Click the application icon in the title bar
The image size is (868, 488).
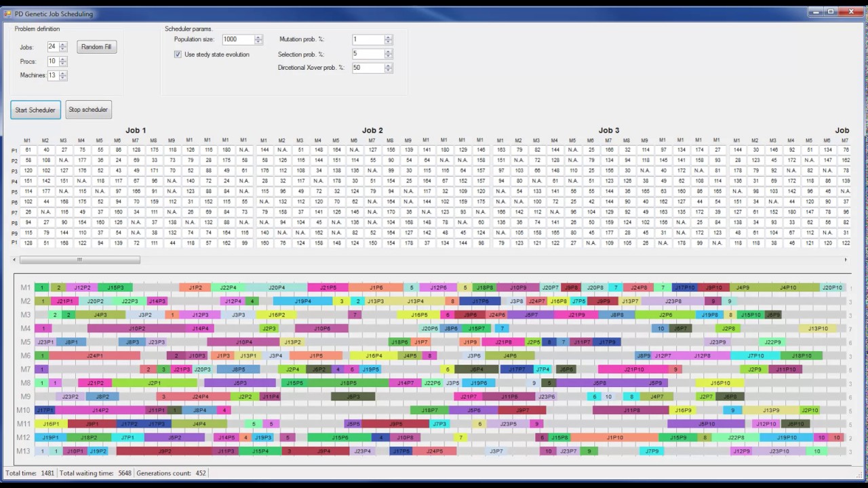point(8,14)
